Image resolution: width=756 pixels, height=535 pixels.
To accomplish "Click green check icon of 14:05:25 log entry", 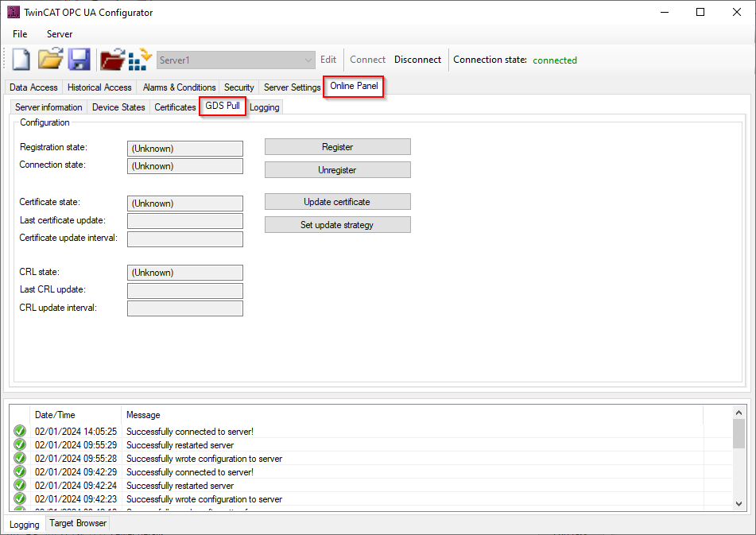I will coord(20,431).
